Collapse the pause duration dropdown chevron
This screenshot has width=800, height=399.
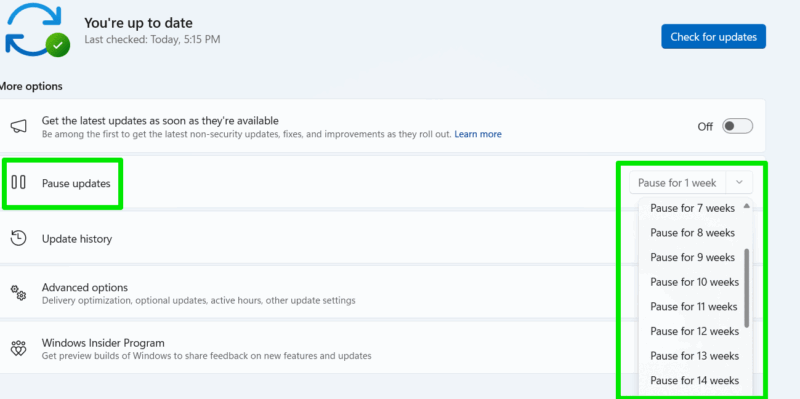coord(739,183)
